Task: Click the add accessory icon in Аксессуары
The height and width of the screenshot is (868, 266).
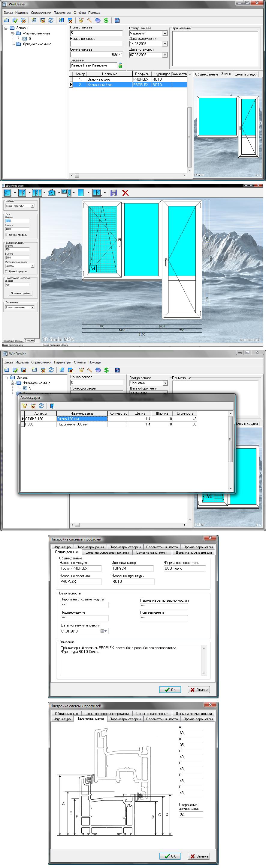Action: coord(25,406)
